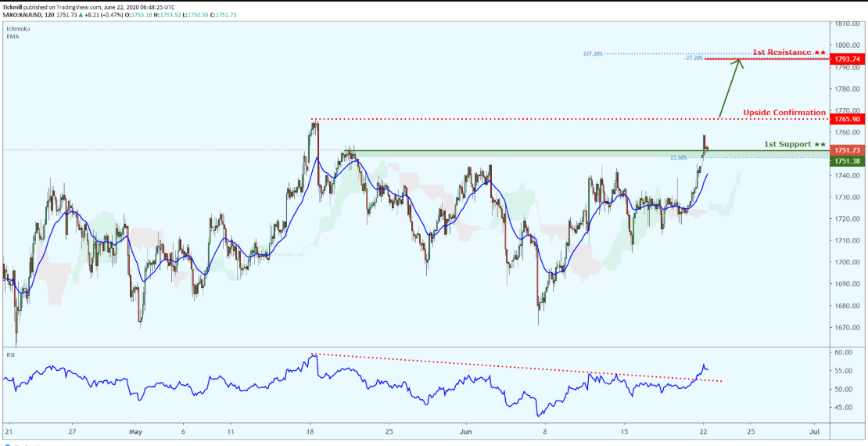Select the 1st Resistance label
This screenshot has width=868, height=446.
click(789, 52)
